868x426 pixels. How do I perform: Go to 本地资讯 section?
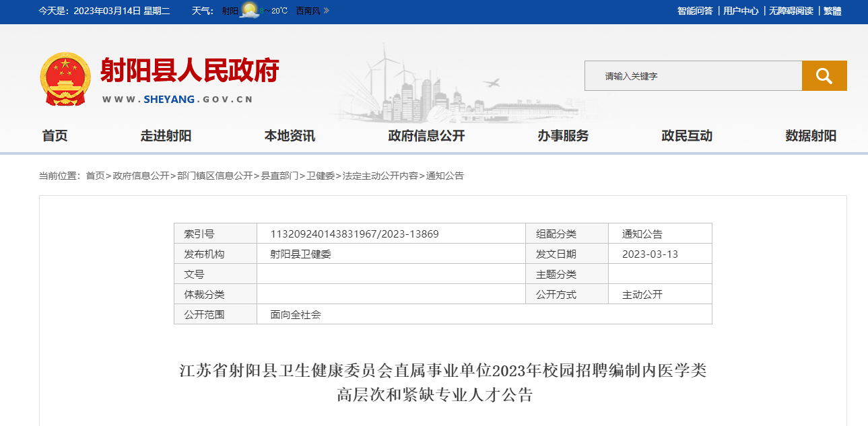[x=290, y=136]
